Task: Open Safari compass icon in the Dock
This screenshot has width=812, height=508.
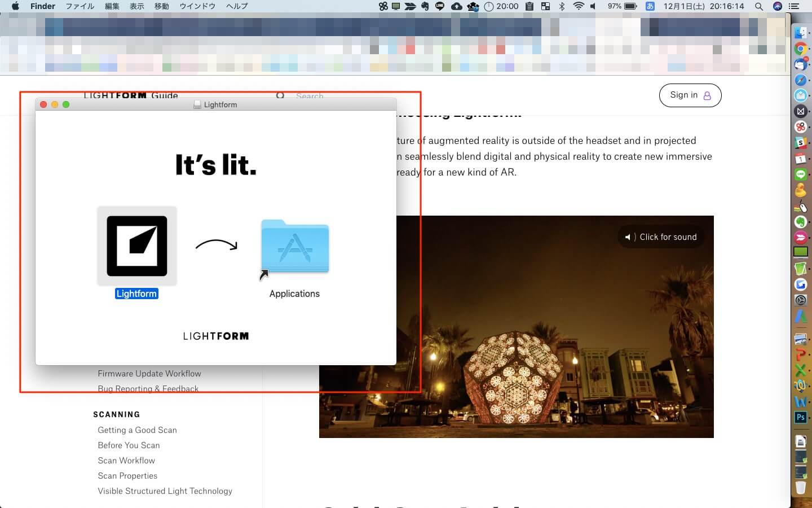Action: [800, 80]
